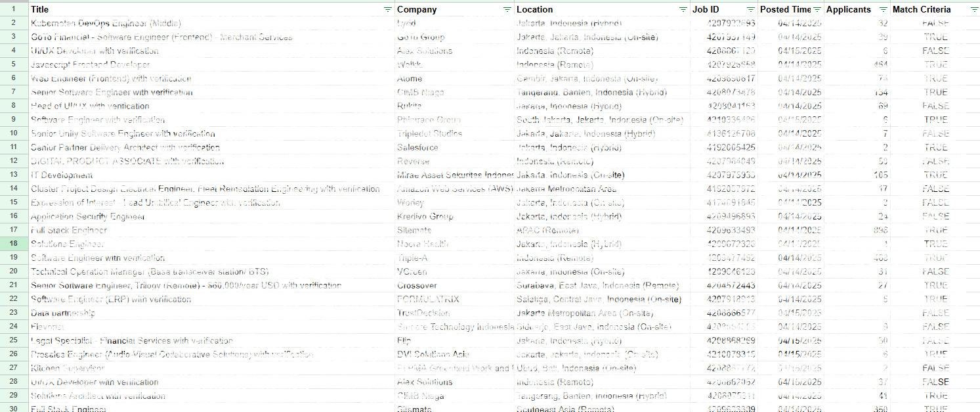Select Job ID 4209496893
The height and width of the screenshot is (412, 980).
[724, 216]
